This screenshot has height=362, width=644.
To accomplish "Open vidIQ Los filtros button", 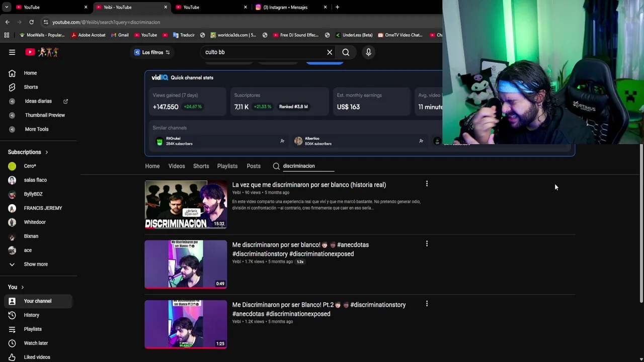I will tap(152, 52).
